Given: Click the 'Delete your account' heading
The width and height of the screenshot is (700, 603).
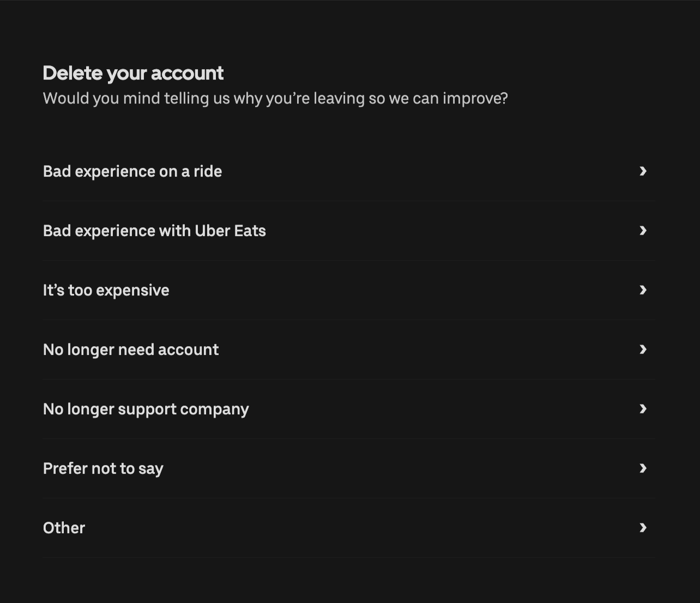Looking at the screenshot, I should pyautogui.click(x=133, y=73).
